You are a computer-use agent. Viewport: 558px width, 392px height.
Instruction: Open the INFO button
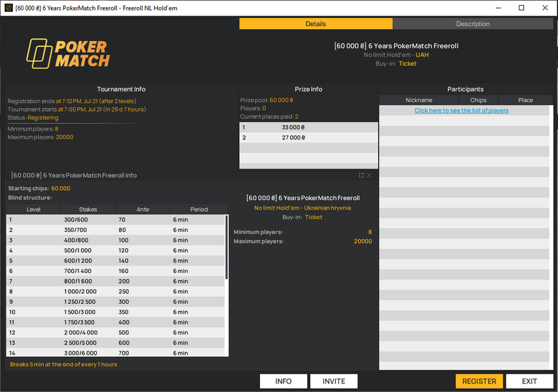point(284,382)
